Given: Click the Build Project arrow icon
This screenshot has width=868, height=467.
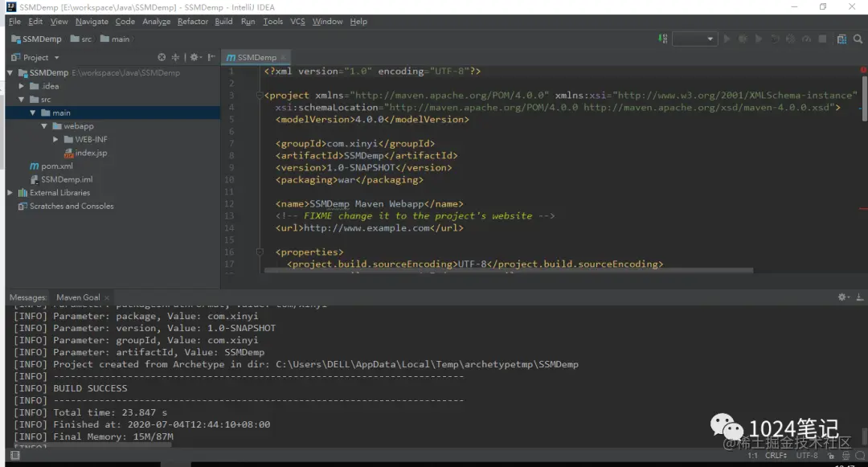Looking at the screenshot, I should click(x=662, y=39).
